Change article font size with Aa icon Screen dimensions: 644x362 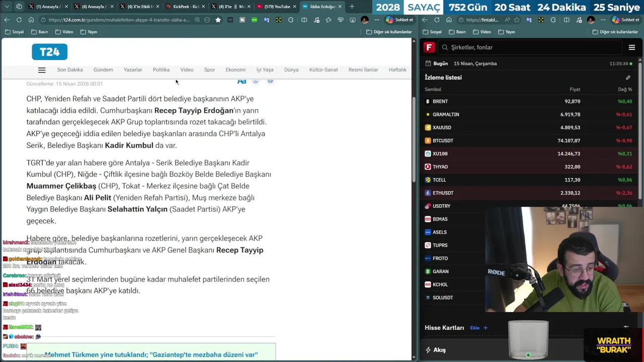point(242,81)
